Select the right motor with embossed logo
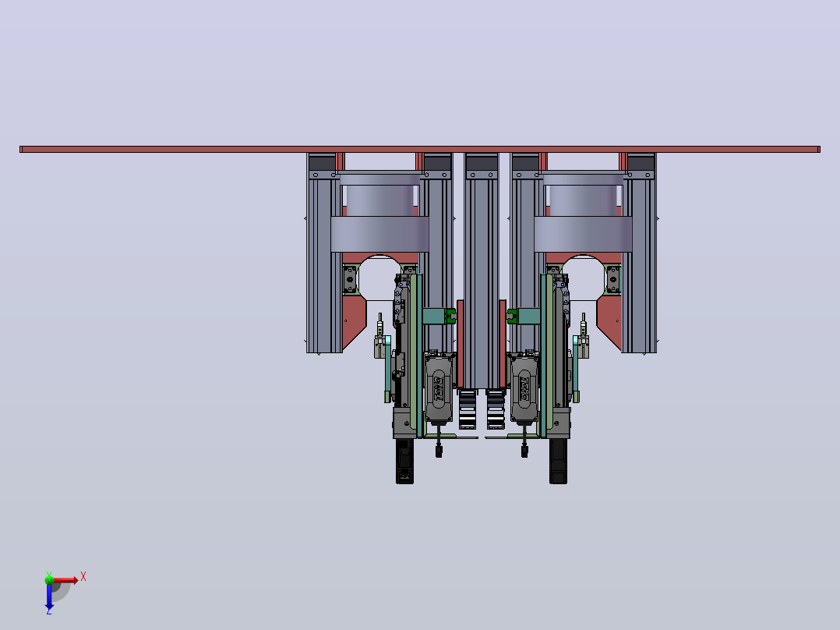The image size is (840, 630). pos(524,388)
